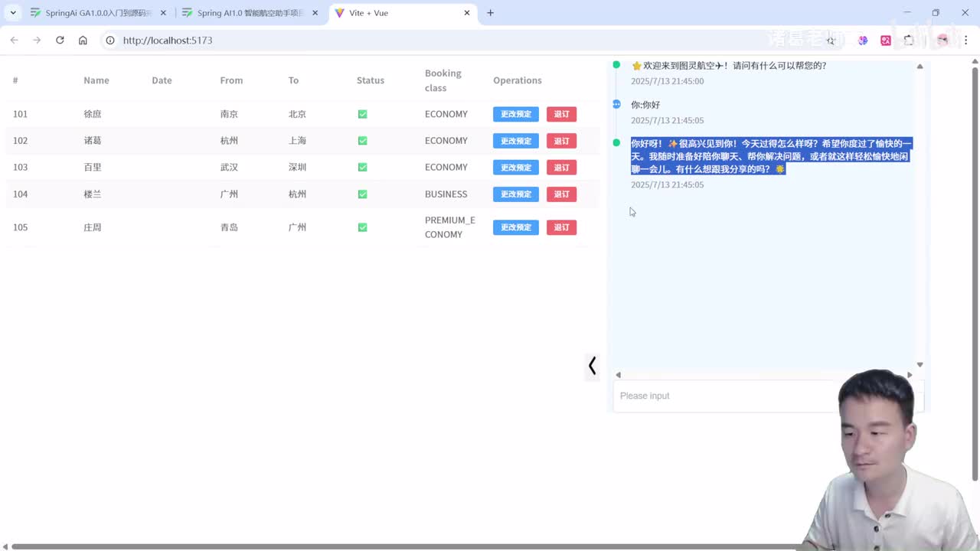
Task: Close the Vite + Vue tab
Action: click(467, 13)
